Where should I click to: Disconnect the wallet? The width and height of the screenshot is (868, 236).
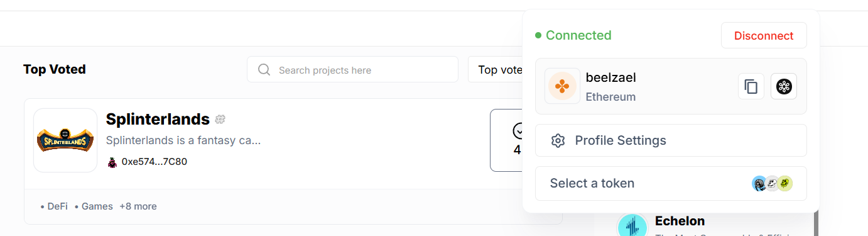point(764,36)
